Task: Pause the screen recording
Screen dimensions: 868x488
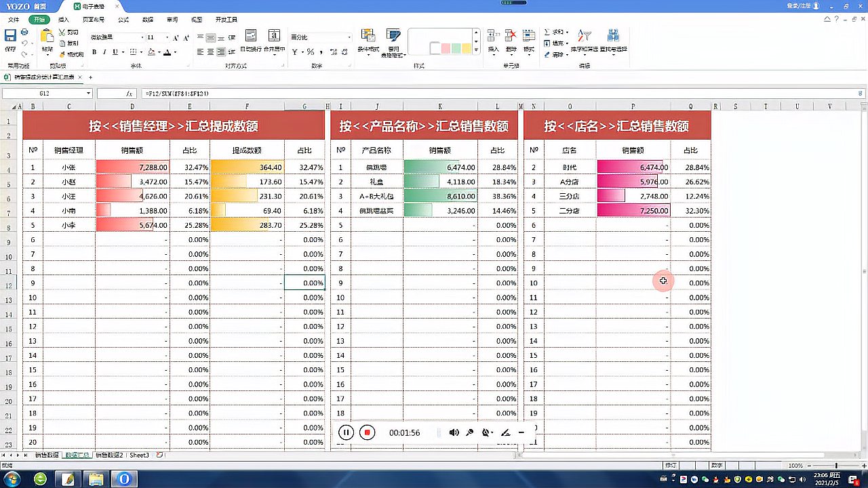Action: (346, 432)
